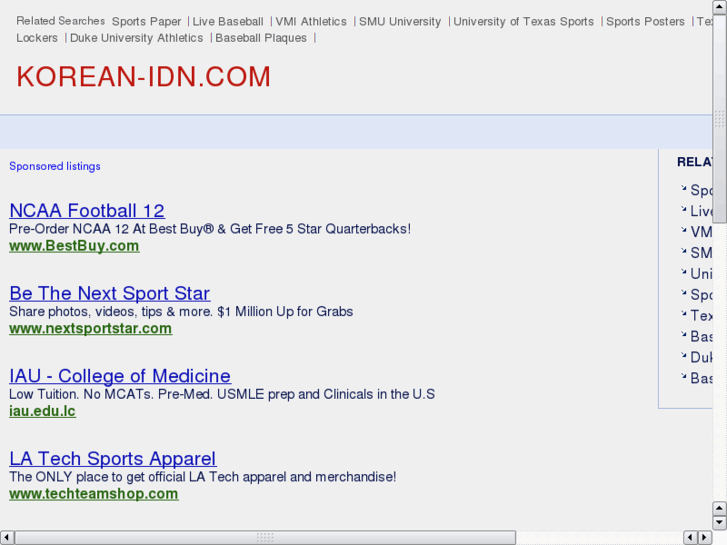This screenshot has height=545, width=727.
Task: Click the vertical scrollbar thumb
Action: click(720, 119)
